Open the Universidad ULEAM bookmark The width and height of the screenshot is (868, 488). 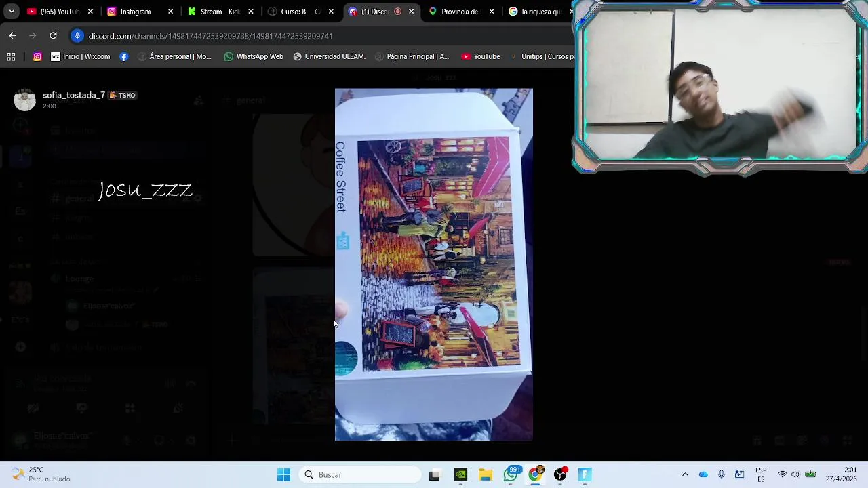pos(330,56)
